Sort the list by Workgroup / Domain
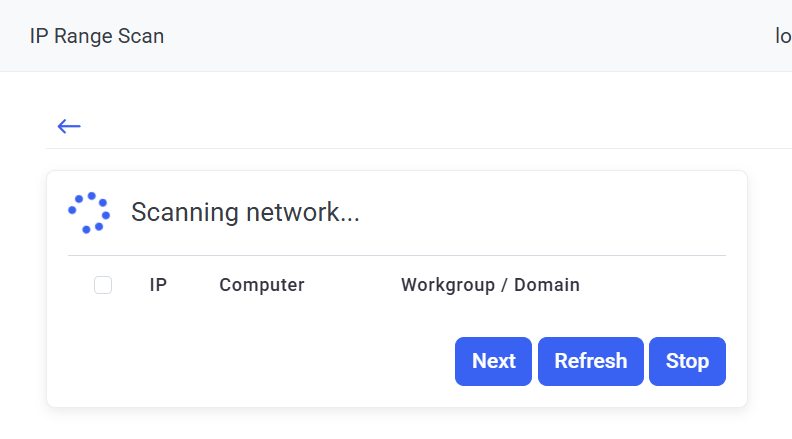The height and width of the screenshot is (439, 792). tap(490, 285)
